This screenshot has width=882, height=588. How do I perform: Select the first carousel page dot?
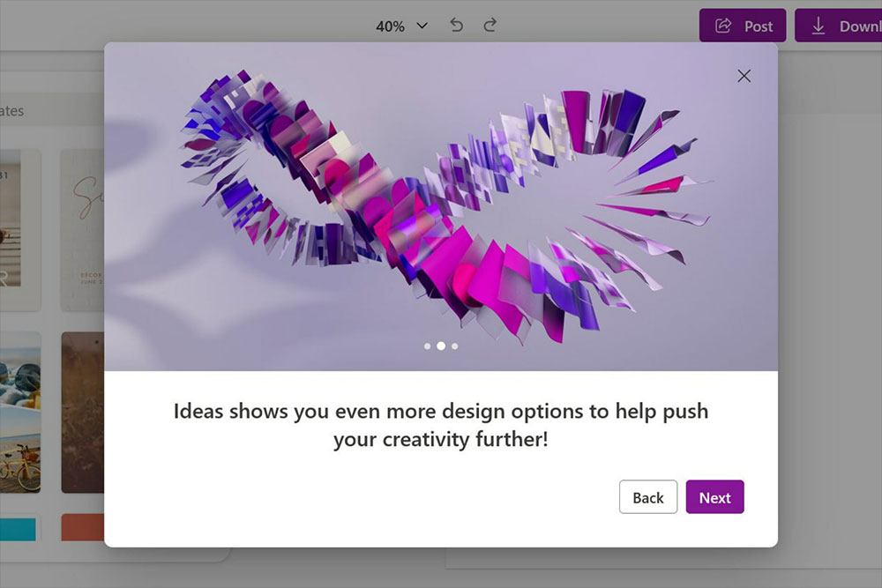[428, 346]
